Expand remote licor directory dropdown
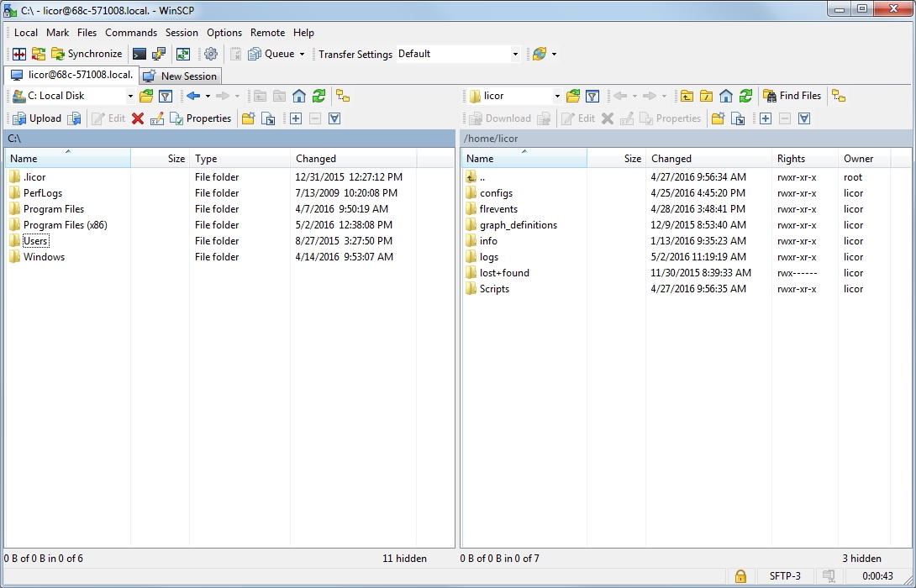The width and height of the screenshot is (916, 588). 557,96
